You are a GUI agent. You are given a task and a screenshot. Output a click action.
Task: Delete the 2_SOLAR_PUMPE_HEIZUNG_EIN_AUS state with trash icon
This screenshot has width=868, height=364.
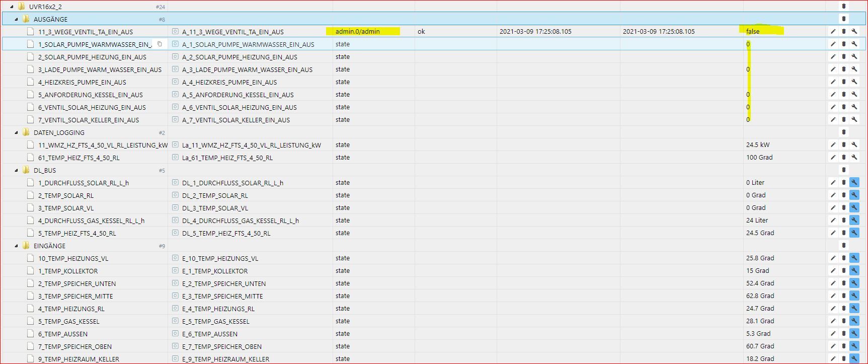click(x=844, y=56)
